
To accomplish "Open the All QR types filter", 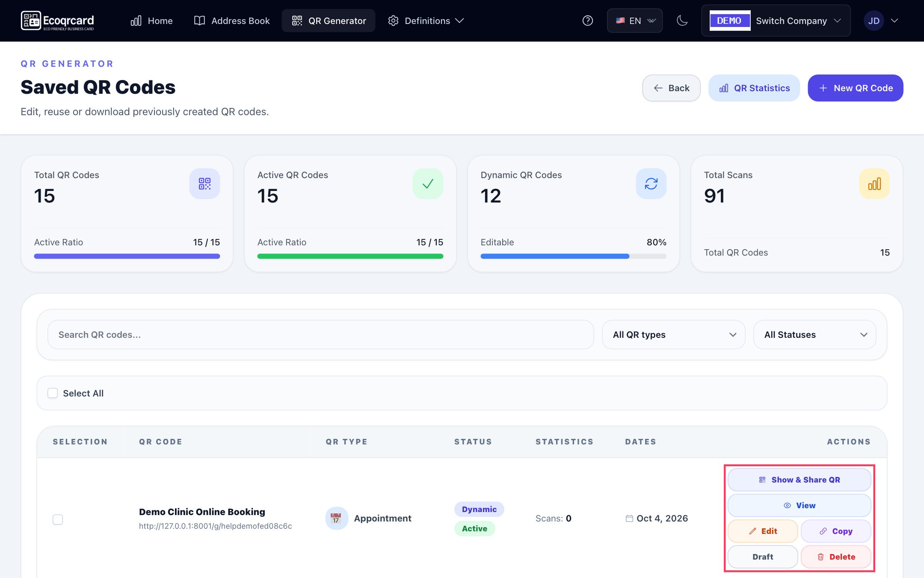I will pyautogui.click(x=673, y=335).
